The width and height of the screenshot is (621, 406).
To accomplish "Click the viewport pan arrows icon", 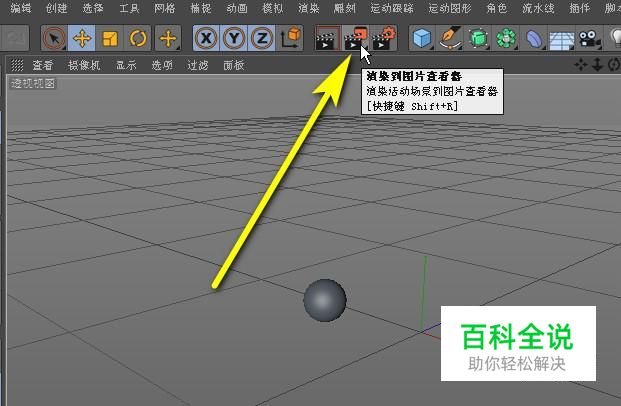I will coord(581,65).
